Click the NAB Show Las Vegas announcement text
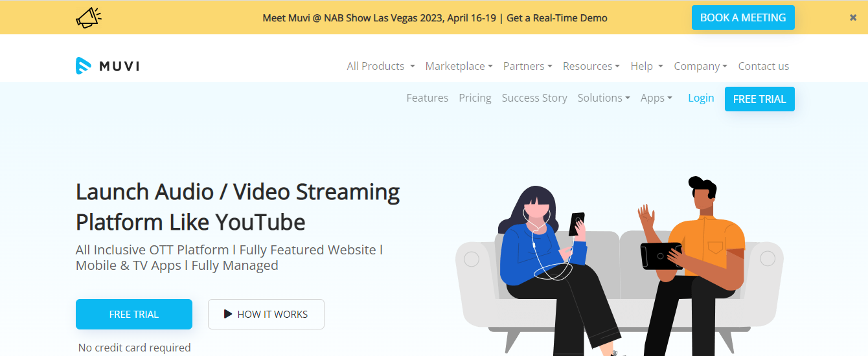This screenshot has width=868, height=356. click(x=435, y=17)
